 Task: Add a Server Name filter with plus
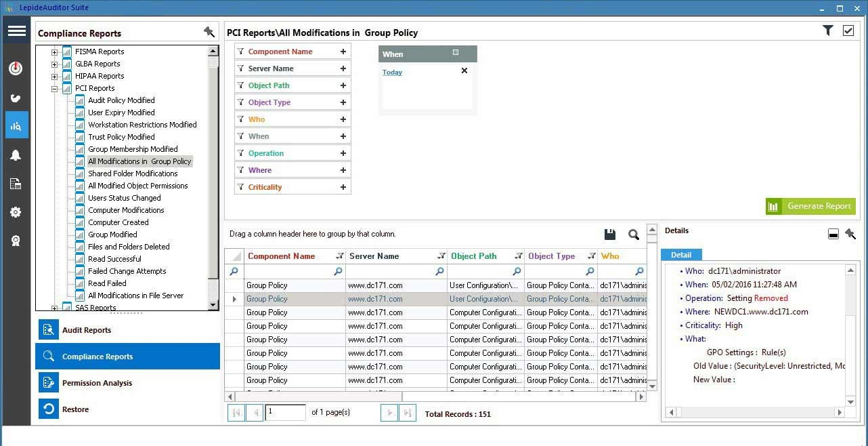coord(343,68)
